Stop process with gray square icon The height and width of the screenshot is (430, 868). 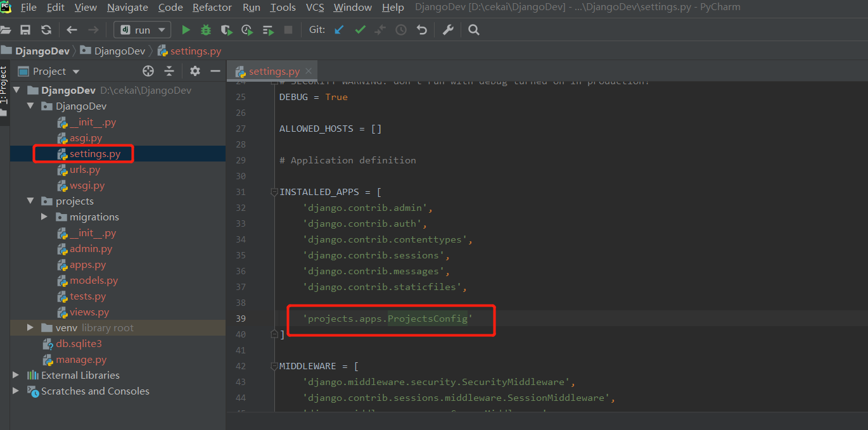coord(288,30)
